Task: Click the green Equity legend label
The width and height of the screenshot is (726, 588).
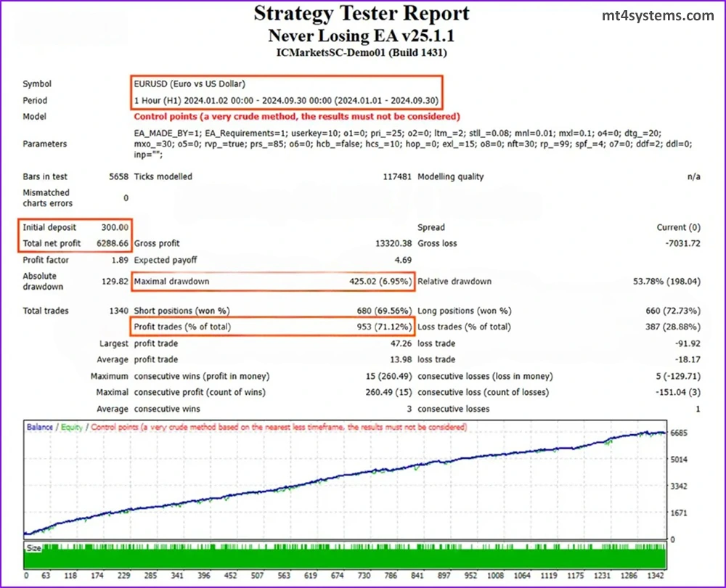Action: (71, 428)
